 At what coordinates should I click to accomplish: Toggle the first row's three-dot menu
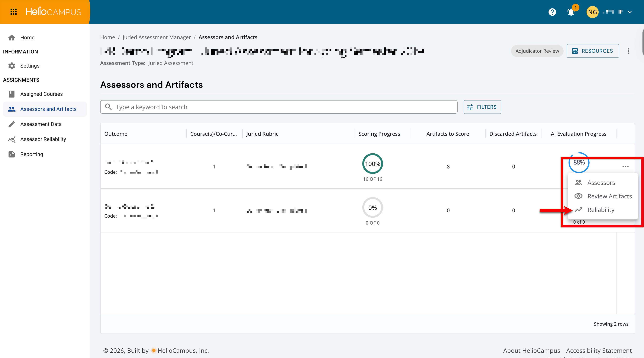pyautogui.click(x=625, y=166)
